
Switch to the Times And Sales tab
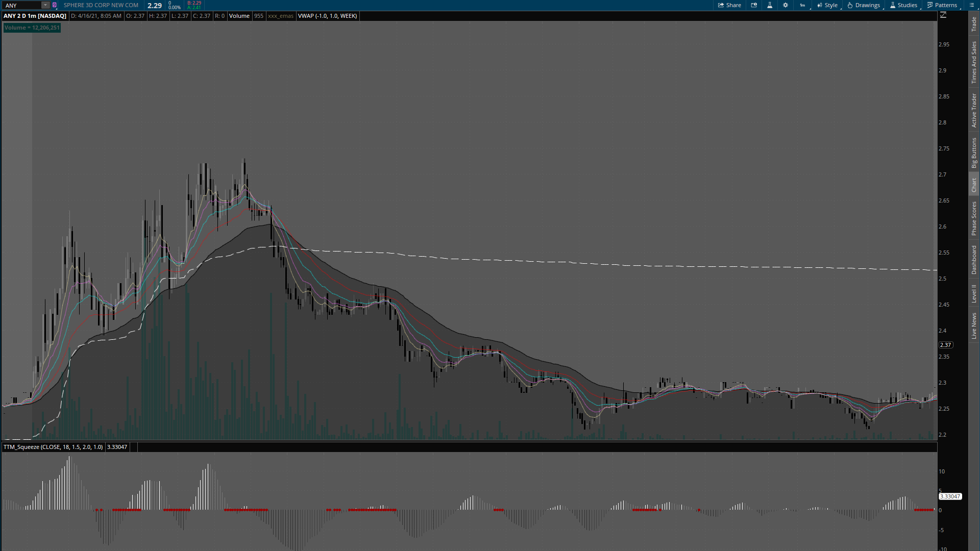tap(974, 62)
